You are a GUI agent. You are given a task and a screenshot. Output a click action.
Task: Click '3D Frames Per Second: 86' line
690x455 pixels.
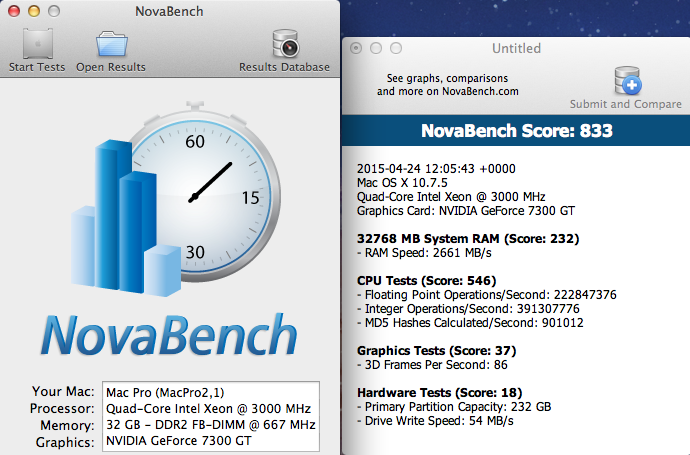pyautogui.click(x=432, y=365)
